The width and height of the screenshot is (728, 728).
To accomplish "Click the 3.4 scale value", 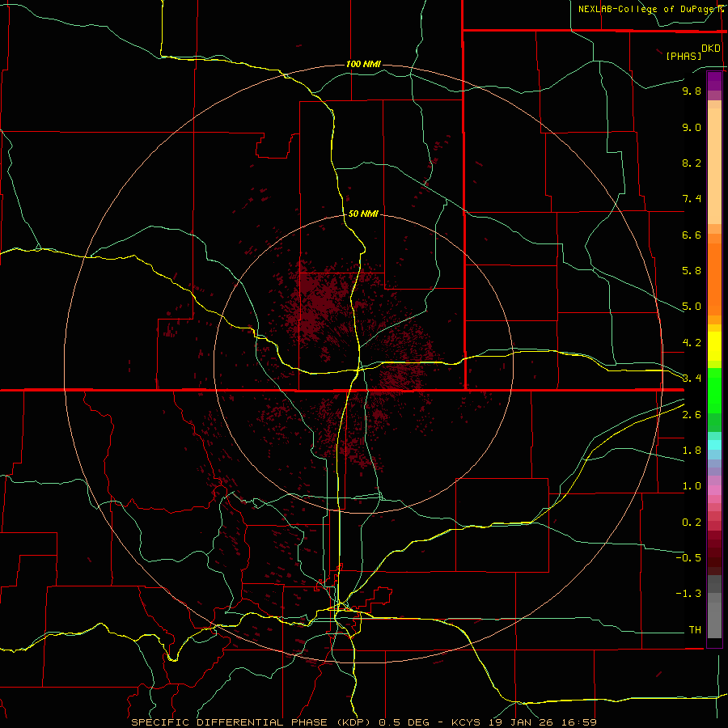I will (x=692, y=379).
